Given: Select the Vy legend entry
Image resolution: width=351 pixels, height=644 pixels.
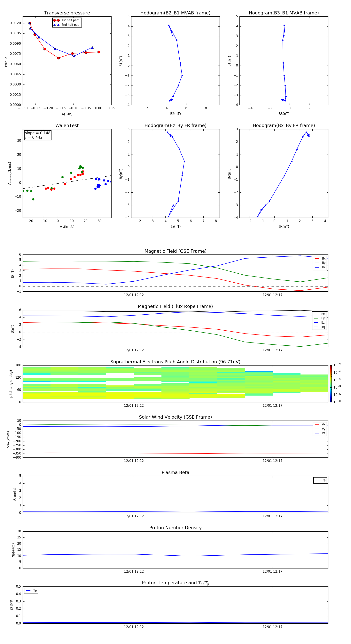Looking at the screenshot, I should click(x=320, y=429).
